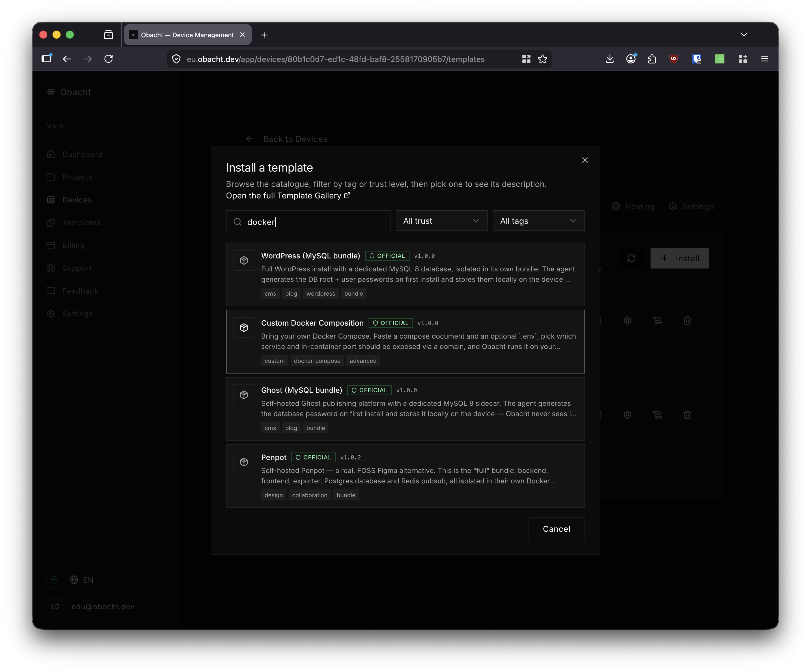The image size is (811, 672).
Task: Focus the template search field containing docker
Action: (308, 222)
